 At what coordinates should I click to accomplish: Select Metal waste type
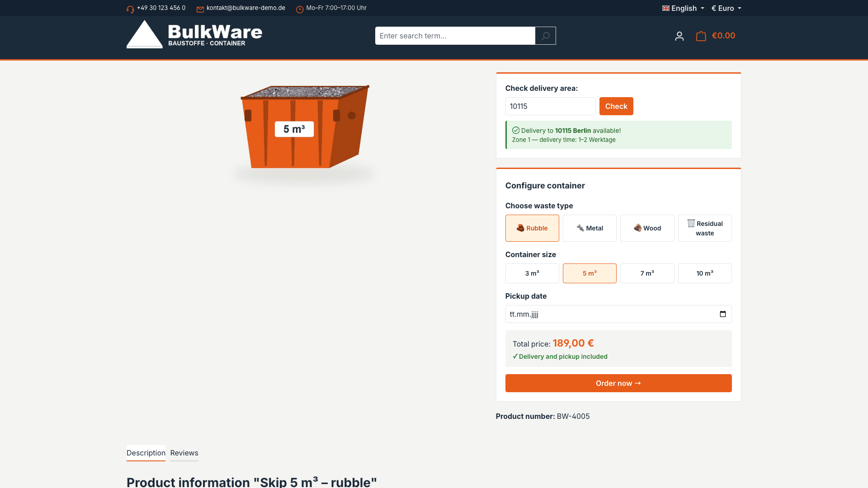pyautogui.click(x=590, y=228)
